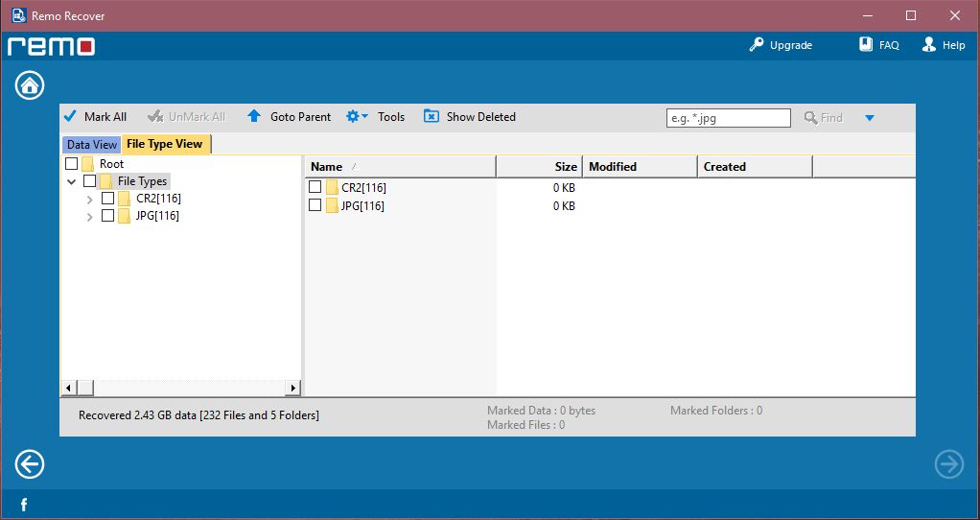The width and height of the screenshot is (980, 520).
Task: Check the CR2[116] checkbox in file list
Action: click(x=315, y=187)
